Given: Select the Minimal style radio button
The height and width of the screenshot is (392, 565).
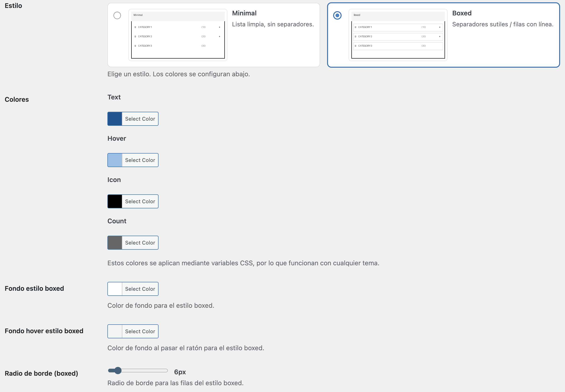Looking at the screenshot, I should (x=117, y=15).
